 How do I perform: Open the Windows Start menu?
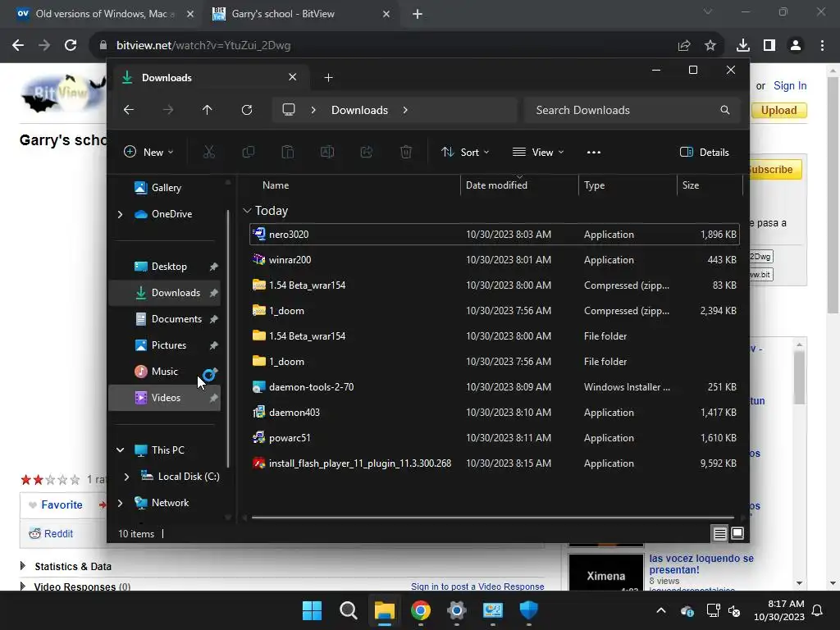312,609
